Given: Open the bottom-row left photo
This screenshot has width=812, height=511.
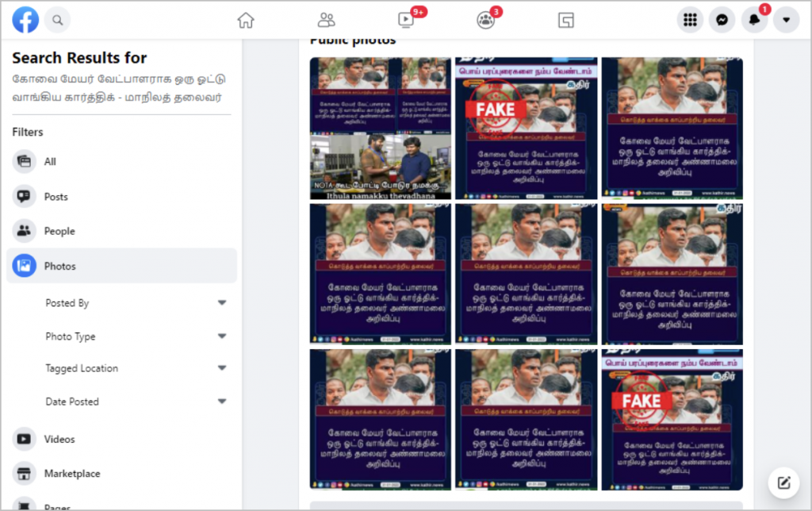Looking at the screenshot, I should 381,419.
